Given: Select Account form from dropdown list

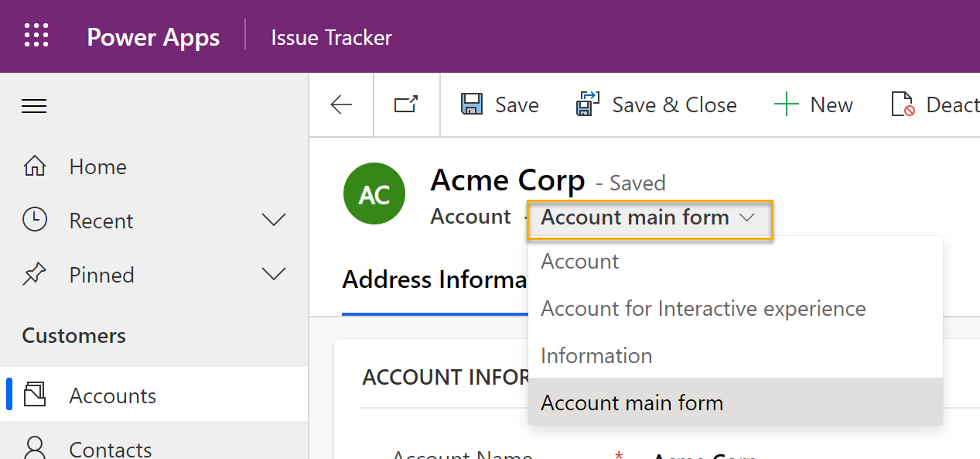Looking at the screenshot, I should tap(580, 262).
